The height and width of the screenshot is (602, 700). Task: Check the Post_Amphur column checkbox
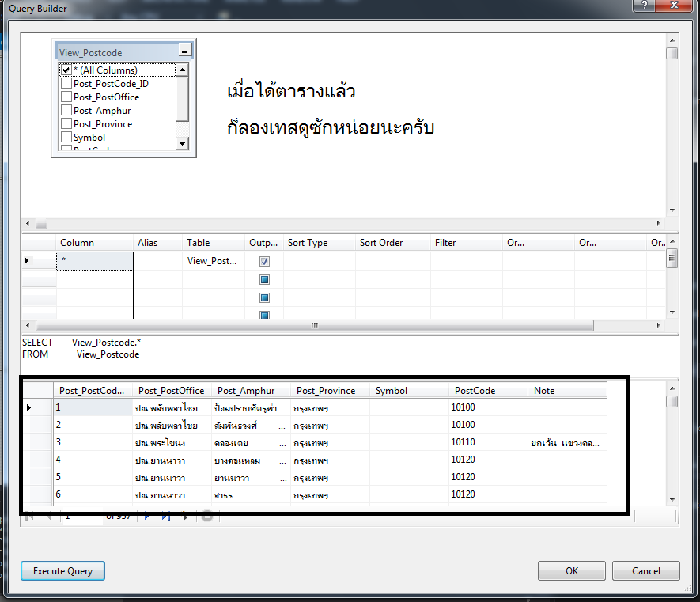click(66, 110)
